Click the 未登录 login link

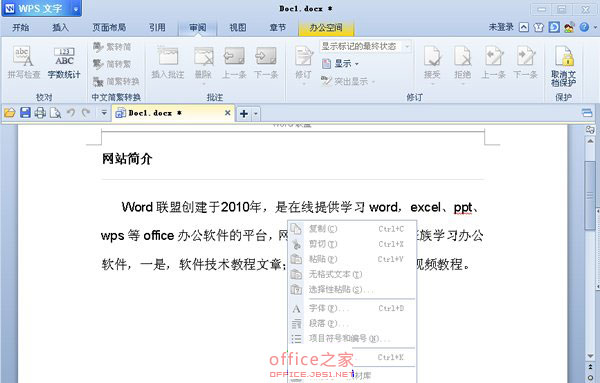tap(501, 27)
